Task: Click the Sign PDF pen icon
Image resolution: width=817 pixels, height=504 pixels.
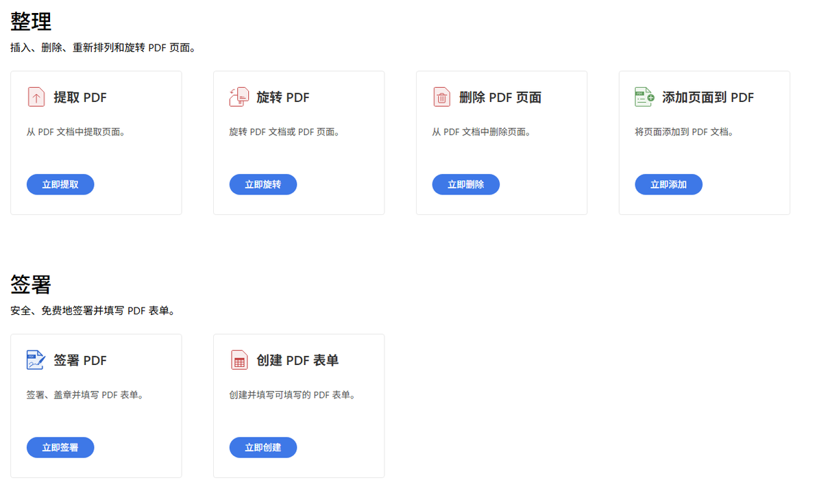Action: (36, 360)
